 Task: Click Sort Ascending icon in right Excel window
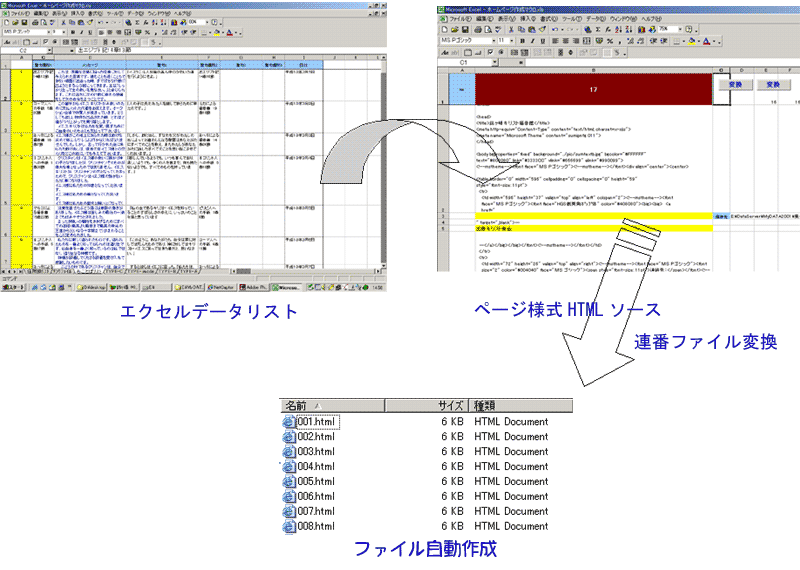click(x=618, y=29)
